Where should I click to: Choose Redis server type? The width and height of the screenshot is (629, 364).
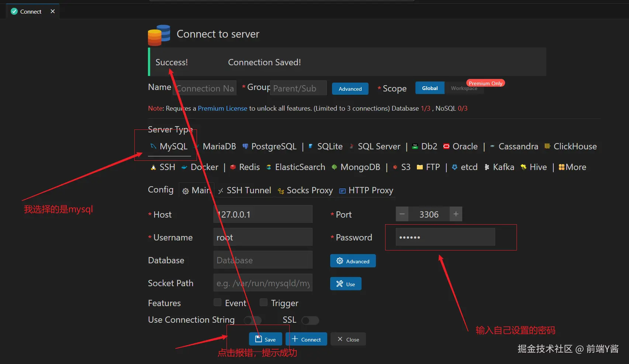pos(245,167)
